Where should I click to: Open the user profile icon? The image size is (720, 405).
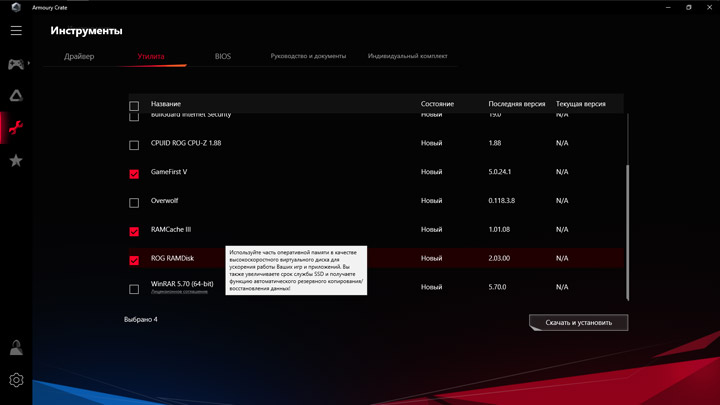(x=16, y=348)
